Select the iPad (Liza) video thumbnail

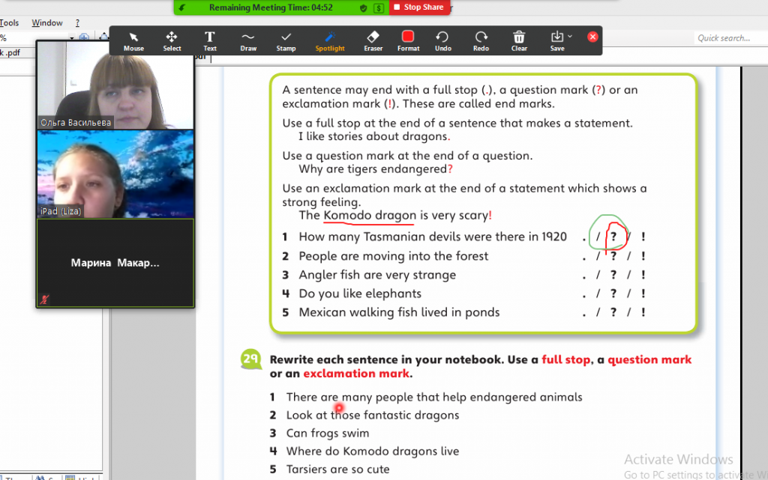click(115, 173)
